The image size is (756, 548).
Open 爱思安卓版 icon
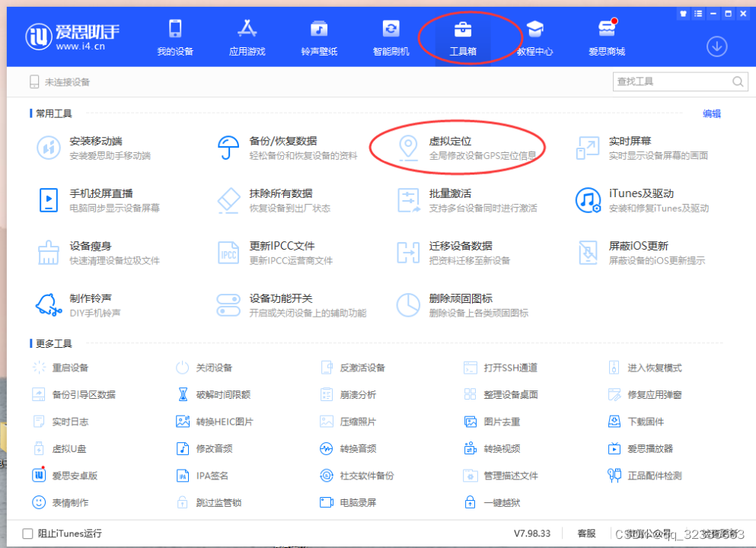click(39, 476)
